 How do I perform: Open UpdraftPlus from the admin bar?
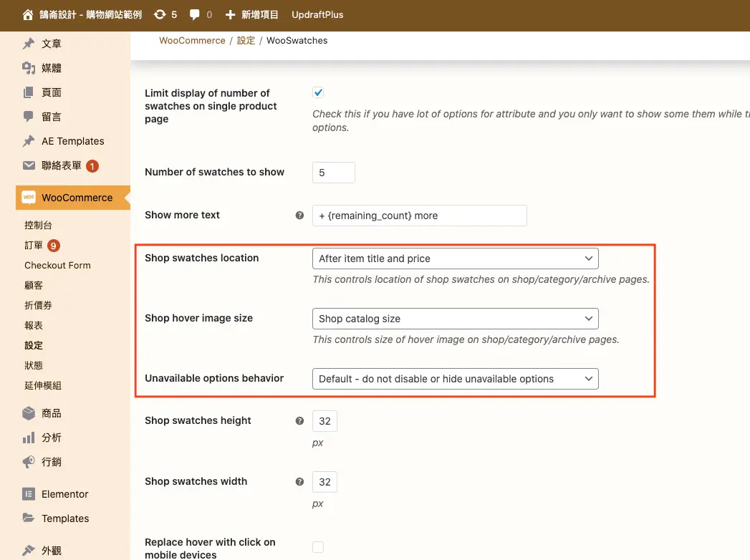(317, 15)
